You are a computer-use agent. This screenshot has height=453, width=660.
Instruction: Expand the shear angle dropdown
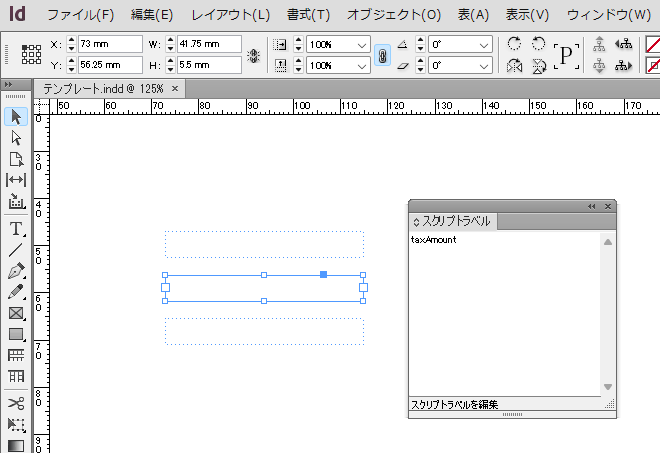click(485, 65)
